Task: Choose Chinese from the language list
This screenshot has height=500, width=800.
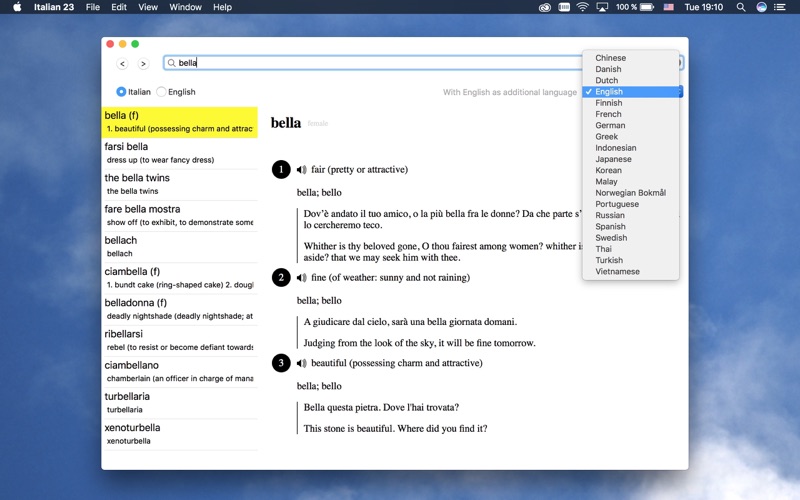Action: 631,58
